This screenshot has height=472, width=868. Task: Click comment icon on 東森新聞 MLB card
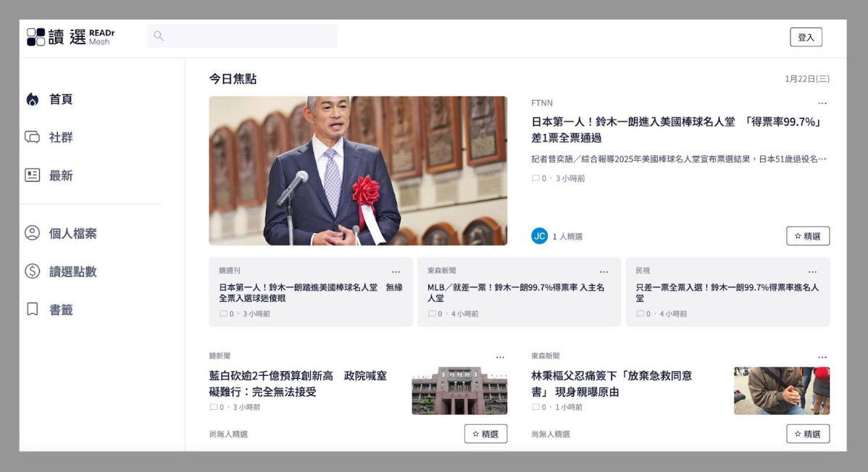tap(432, 313)
